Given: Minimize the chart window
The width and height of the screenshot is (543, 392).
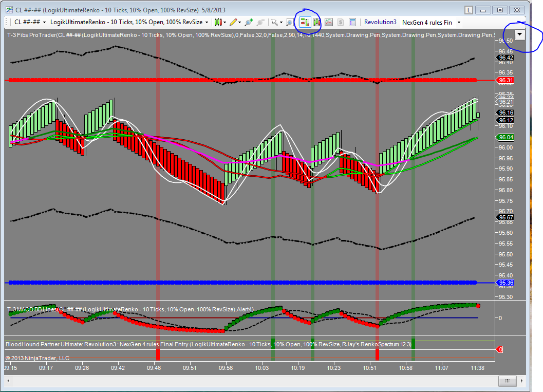Looking at the screenshot, I should [483, 10].
